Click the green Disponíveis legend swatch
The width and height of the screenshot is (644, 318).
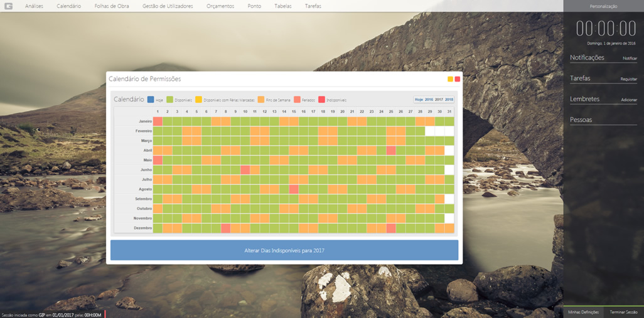pyautogui.click(x=169, y=100)
